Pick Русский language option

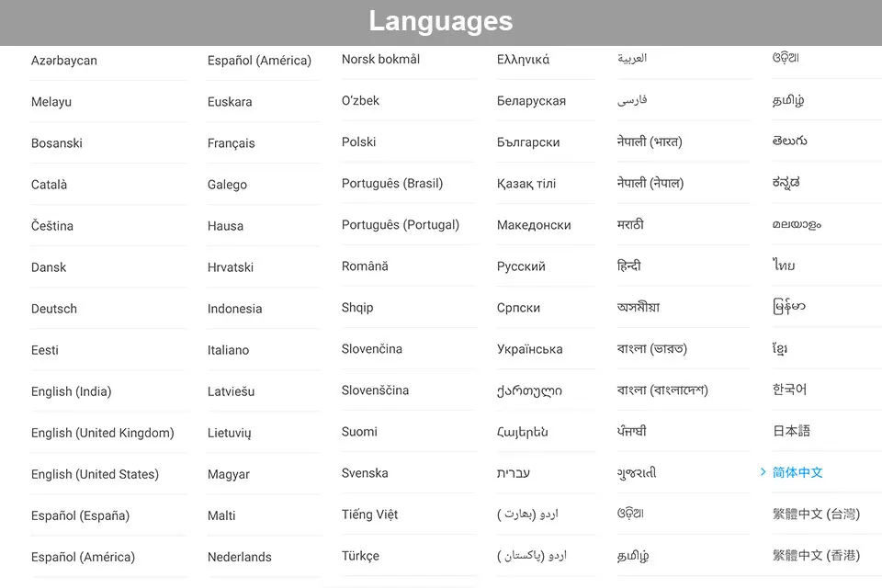pos(521,266)
